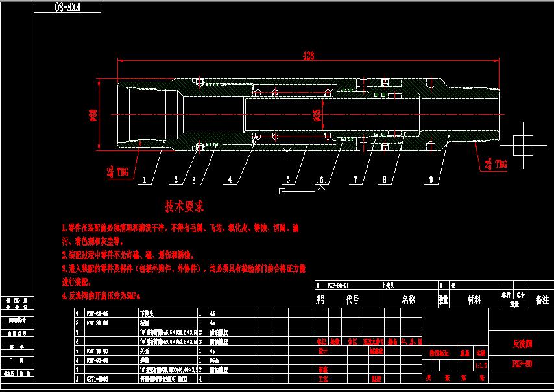Select the 428 overall length dimension text
554x392 pixels.
point(308,55)
